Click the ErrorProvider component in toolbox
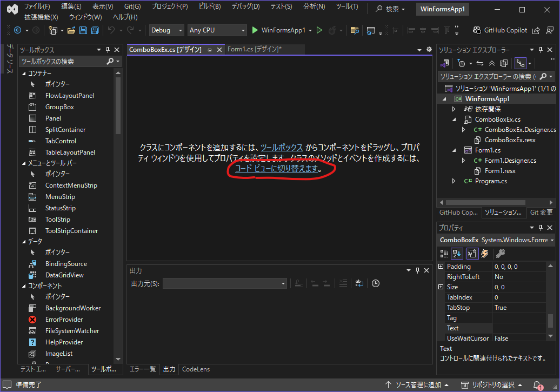Image resolution: width=560 pixels, height=392 pixels. point(64,320)
